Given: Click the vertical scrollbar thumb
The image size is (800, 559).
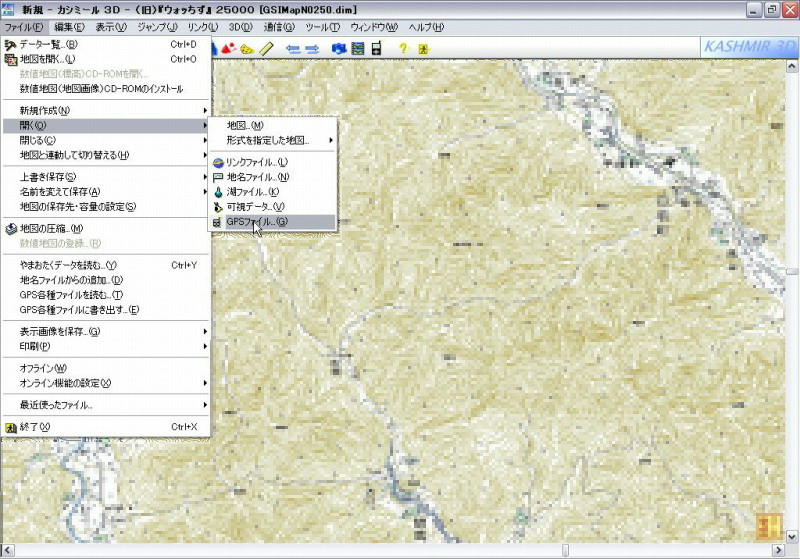Looking at the screenshot, I should [792, 272].
